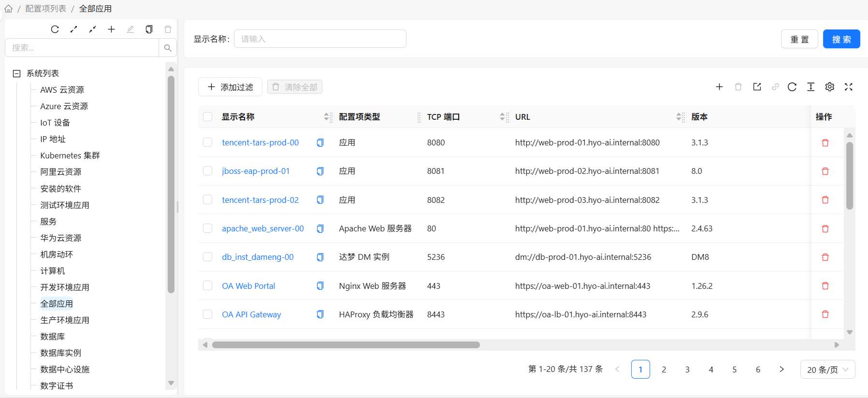Viewport: 868px width, 398px height.
Task: Check the OA Web Portal row
Action: (208, 285)
